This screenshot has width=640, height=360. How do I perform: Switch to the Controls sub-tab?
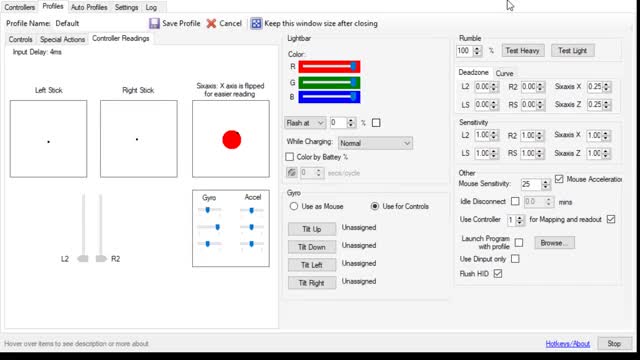[20, 39]
